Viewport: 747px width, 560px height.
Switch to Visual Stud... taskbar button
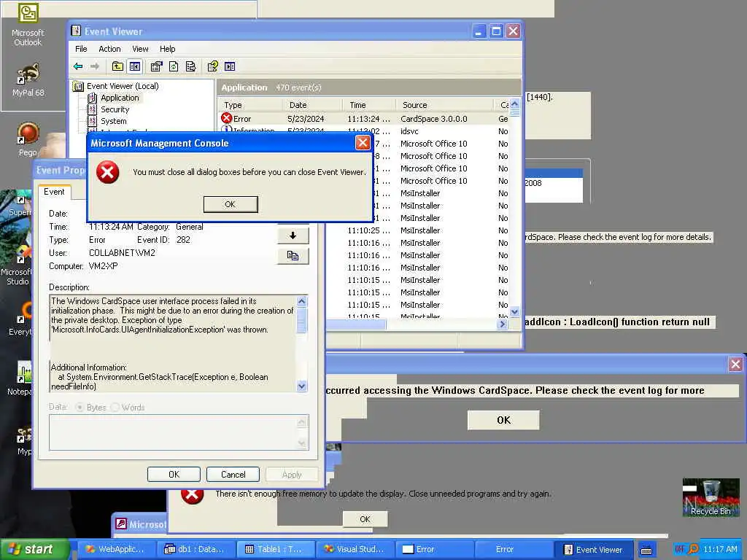(x=356, y=549)
